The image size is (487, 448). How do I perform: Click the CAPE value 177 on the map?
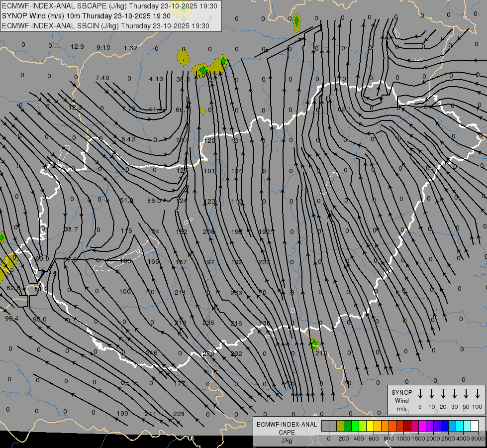[180, 383]
